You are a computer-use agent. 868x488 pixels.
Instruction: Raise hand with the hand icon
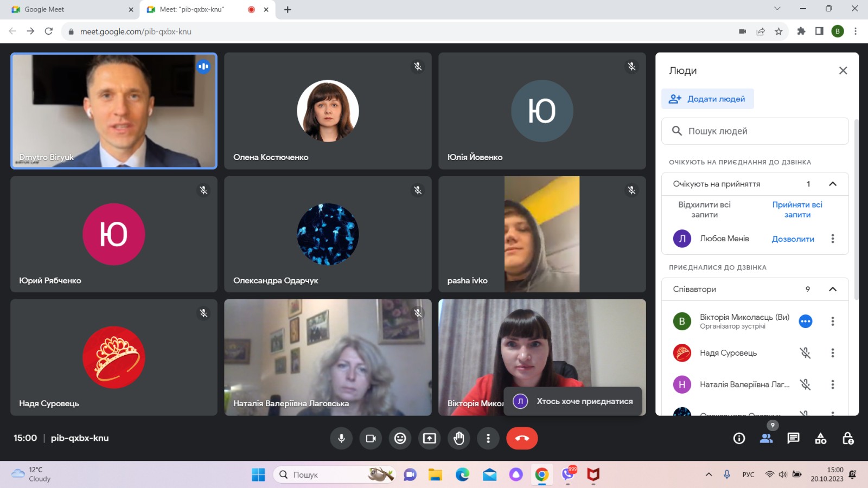[x=459, y=438]
